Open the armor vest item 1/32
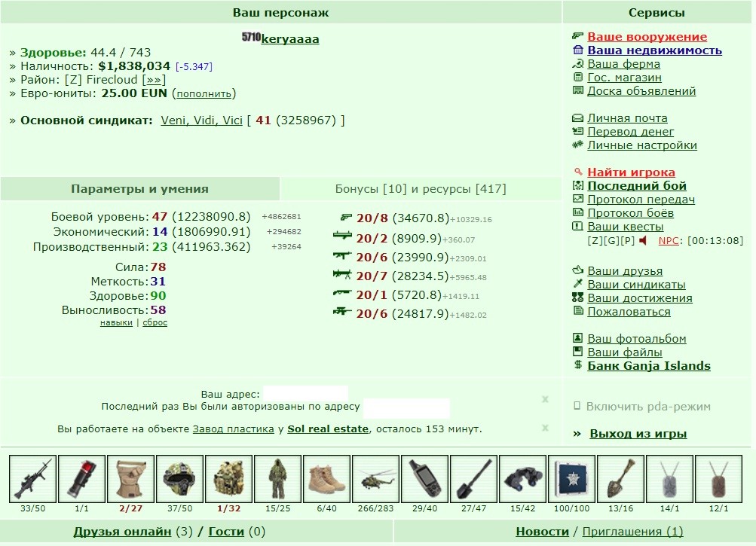Viewport: 756px width, 546px height. pyautogui.click(x=228, y=479)
